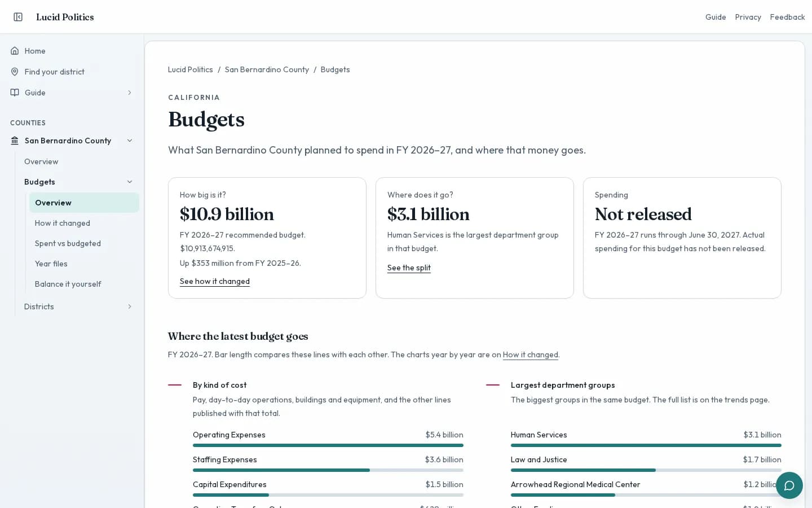The height and width of the screenshot is (508, 812).
Task: Open Year files page
Action: click(51, 264)
